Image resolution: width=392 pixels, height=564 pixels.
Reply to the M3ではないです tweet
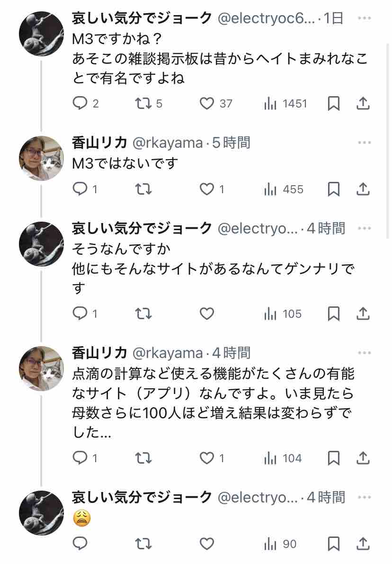[x=80, y=189]
